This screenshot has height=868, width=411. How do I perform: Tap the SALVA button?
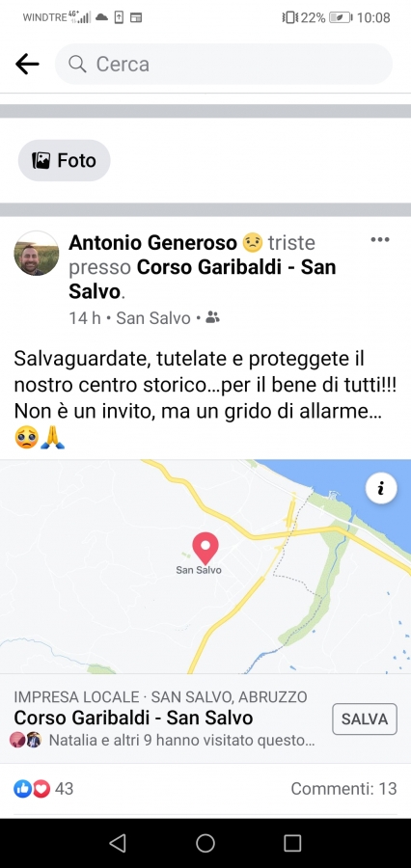(365, 719)
